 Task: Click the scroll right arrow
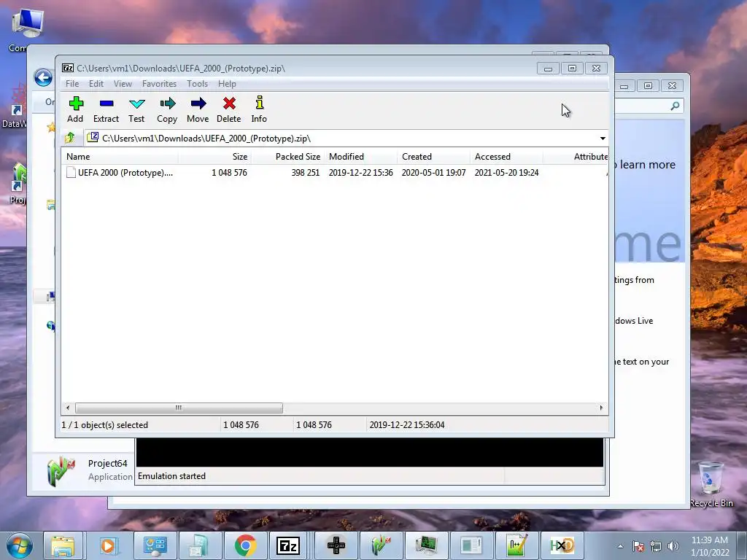(601, 408)
